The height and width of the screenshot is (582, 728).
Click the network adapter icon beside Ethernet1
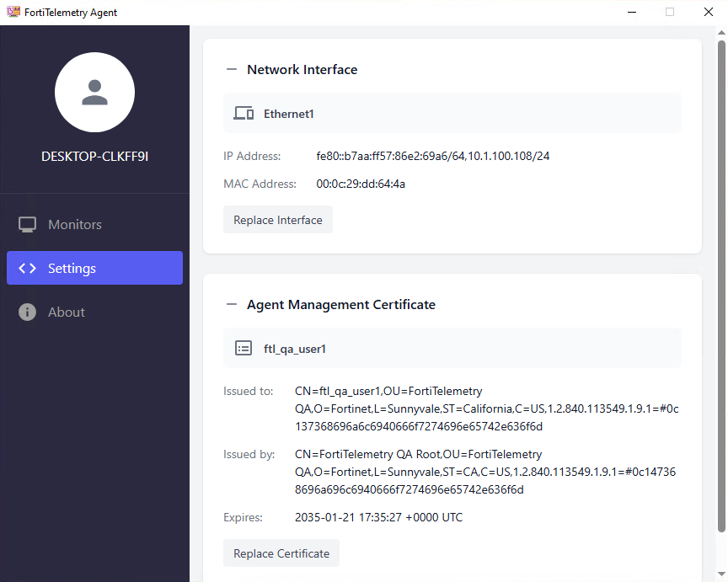point(243,113)
